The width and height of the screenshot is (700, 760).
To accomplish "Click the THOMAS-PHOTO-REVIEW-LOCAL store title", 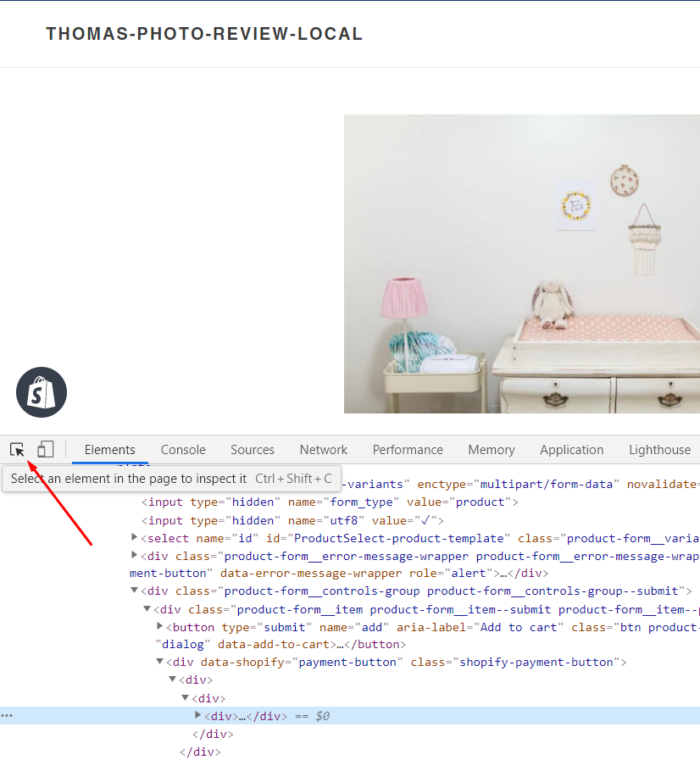I will [x=204, y=34].
